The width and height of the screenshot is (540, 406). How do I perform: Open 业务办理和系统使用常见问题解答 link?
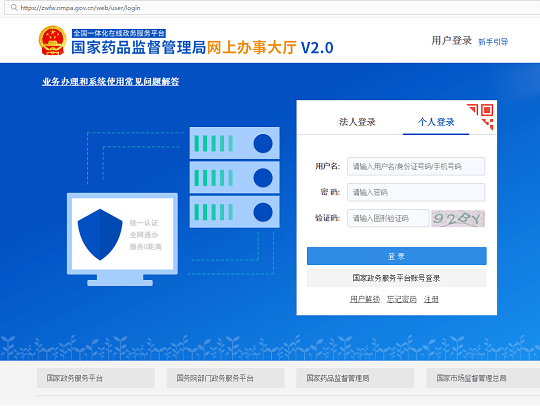111,82
